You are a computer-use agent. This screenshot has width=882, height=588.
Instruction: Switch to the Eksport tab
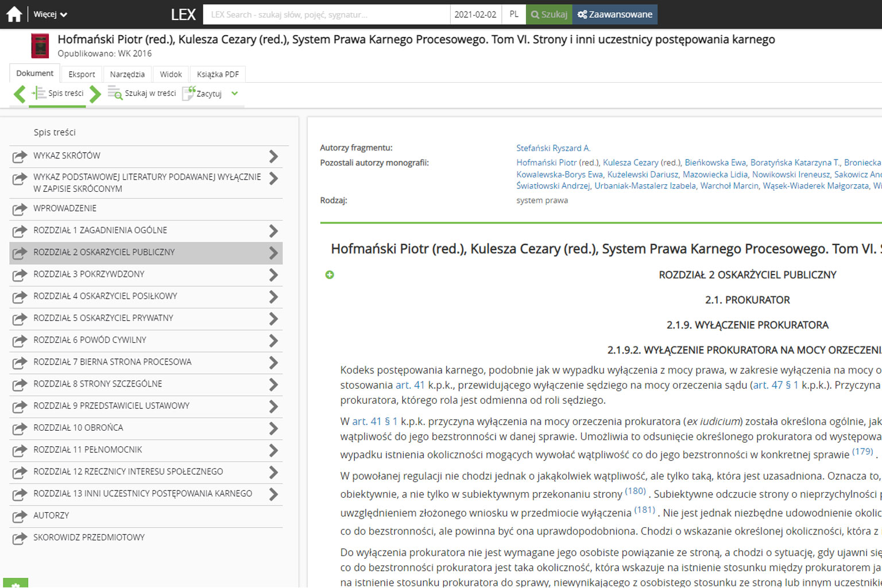click(x=82, y=74)
